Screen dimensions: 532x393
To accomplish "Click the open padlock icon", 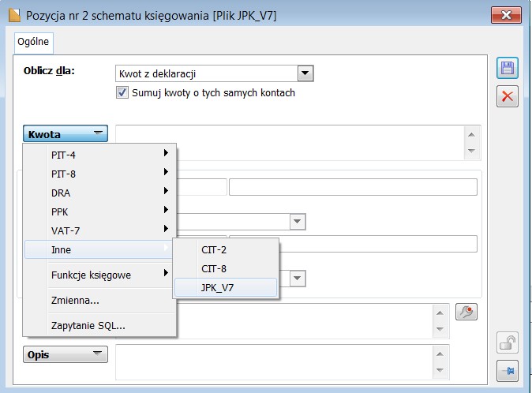I will tap(508, 342).
